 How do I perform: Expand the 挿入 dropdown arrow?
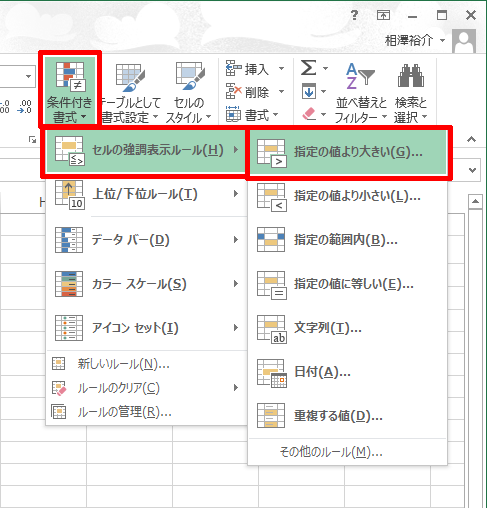tap(282, 69)
